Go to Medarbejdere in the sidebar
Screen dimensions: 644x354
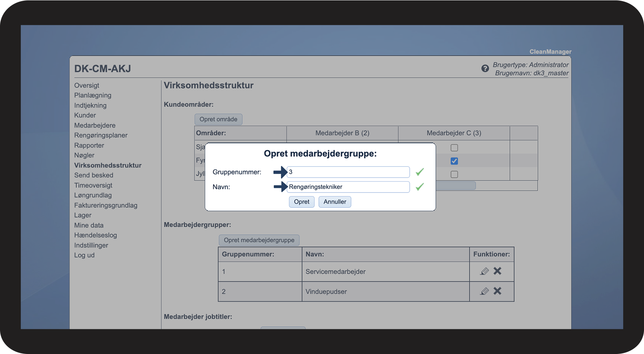tap(95, 125)
